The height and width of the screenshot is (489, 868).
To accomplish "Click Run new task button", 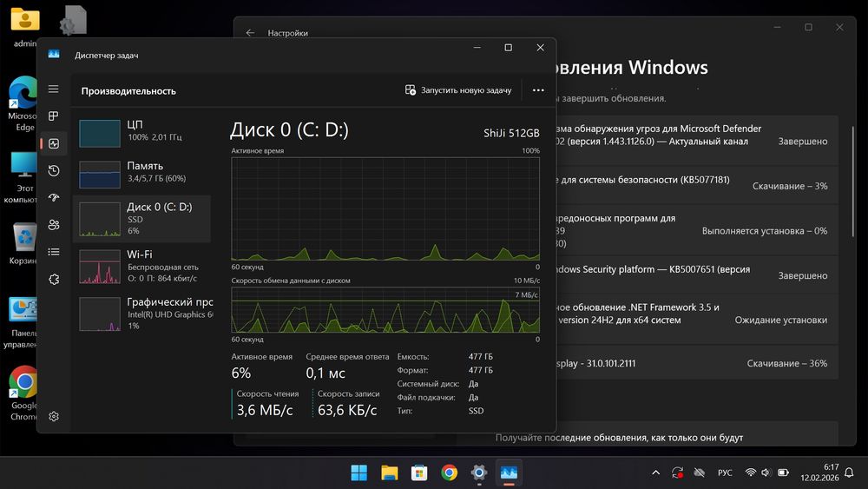I will 457,90.
